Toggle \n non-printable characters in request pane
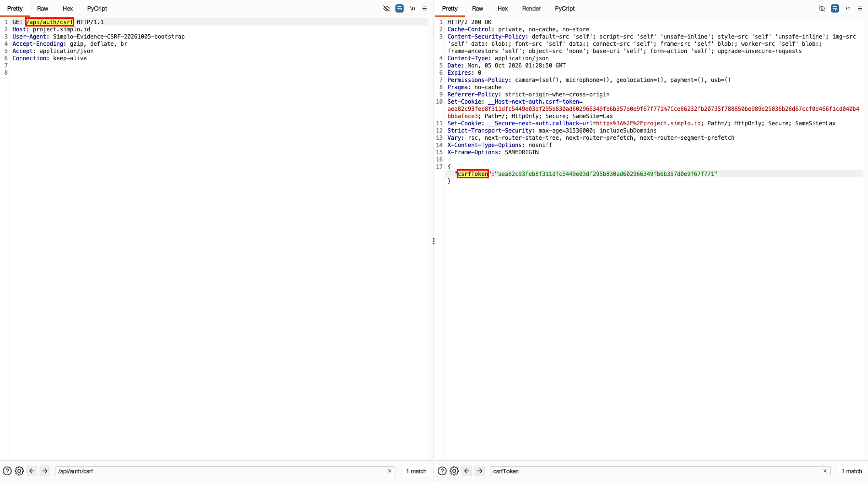This screenshot has height=482, width=868. pyautogui.click(x=413, y=9)
